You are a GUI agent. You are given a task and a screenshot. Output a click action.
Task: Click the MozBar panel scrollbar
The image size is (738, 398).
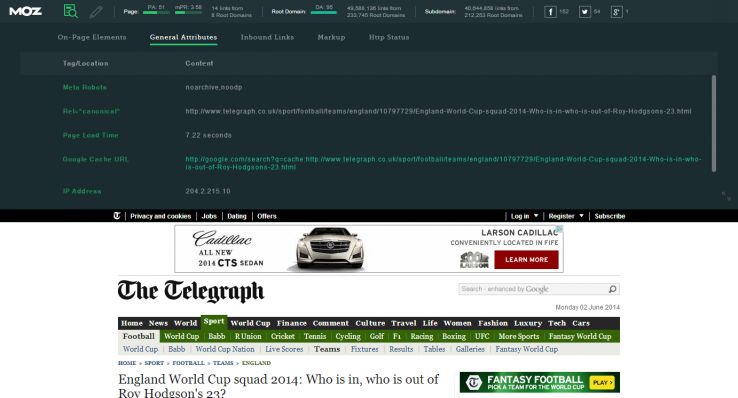pyautogui.click(x=714, y=123)
